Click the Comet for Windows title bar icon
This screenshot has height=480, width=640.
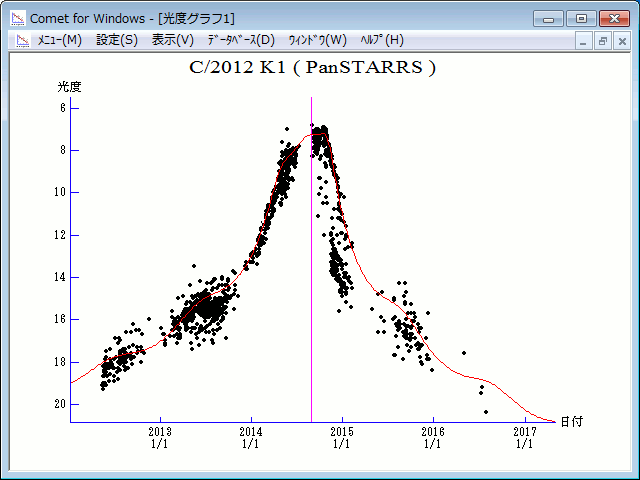coord(18,18)
